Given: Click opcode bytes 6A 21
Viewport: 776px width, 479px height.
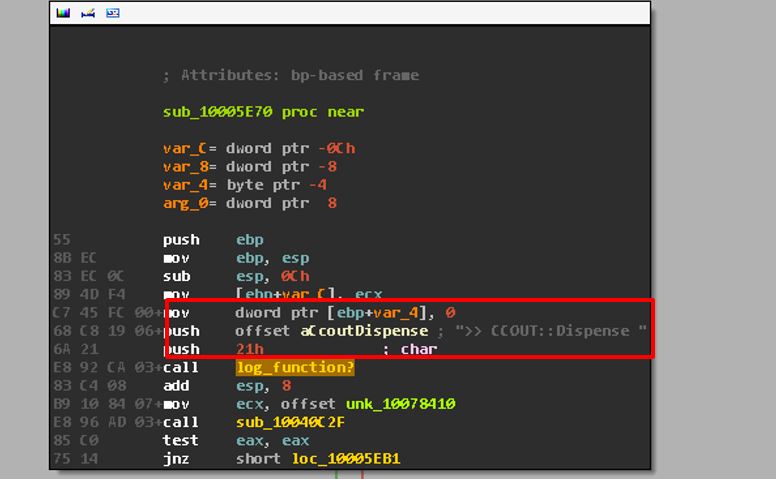Looking at the screenshot, I should pyautogui.click(x=76, y=349).
